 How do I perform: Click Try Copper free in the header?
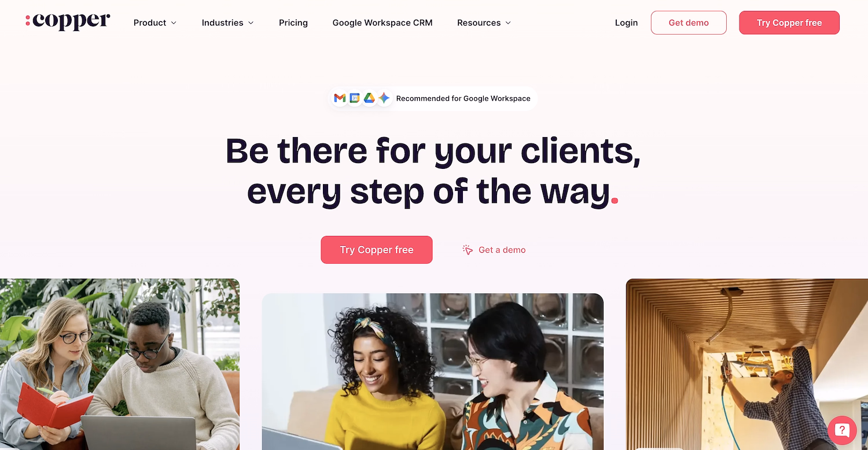pos(789,23)
